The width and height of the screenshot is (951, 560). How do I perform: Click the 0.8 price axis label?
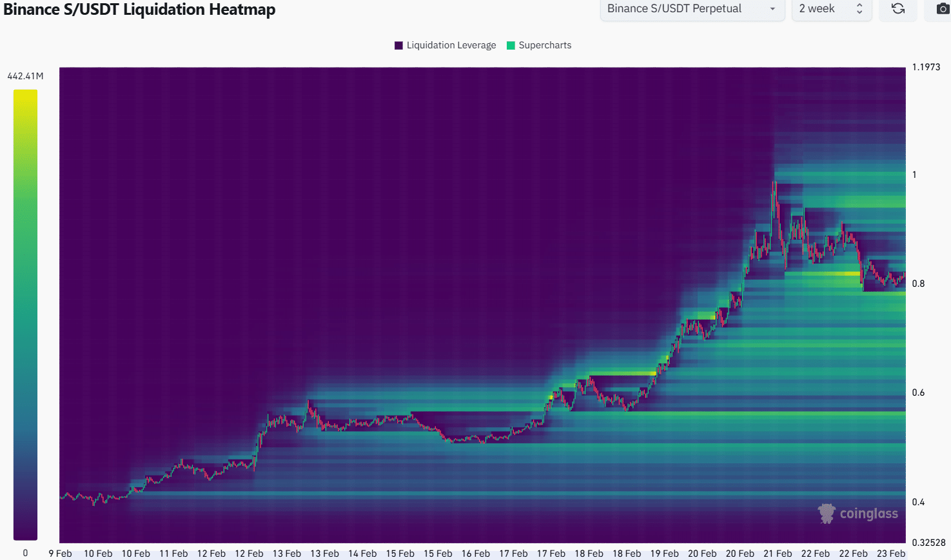coord(918,284)
